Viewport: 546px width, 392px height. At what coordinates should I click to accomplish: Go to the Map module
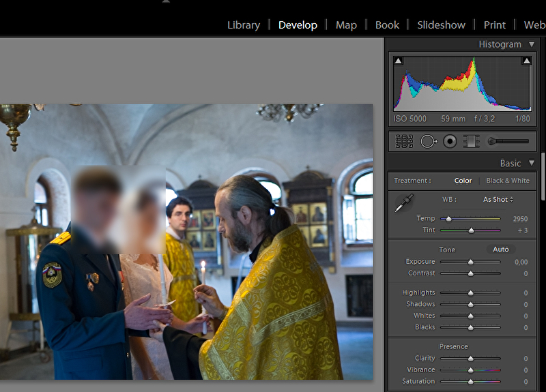[x=346, y=25]
